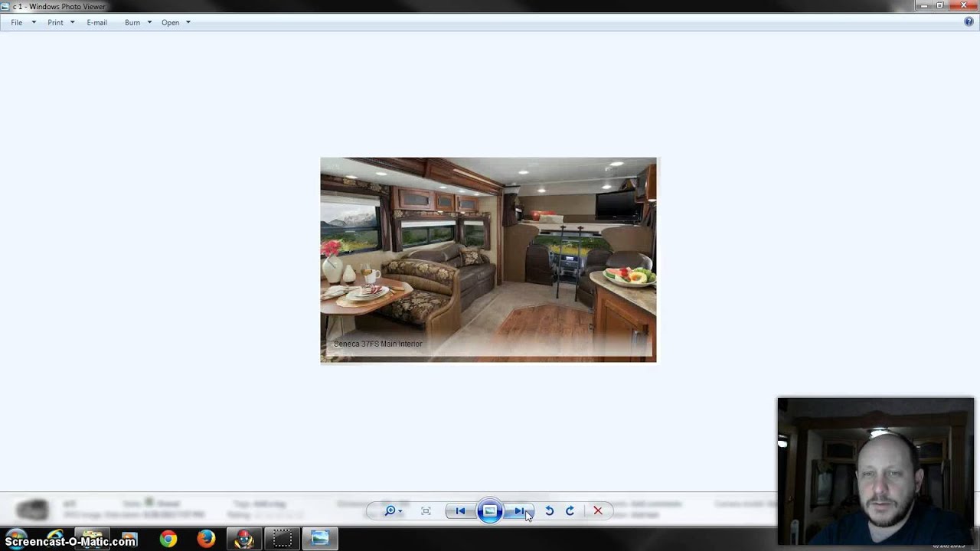Image resolution: width=980 pixels, height=551 pixels.
Task: Expand the Print dropdown arrow
Action: coord(72,23)
